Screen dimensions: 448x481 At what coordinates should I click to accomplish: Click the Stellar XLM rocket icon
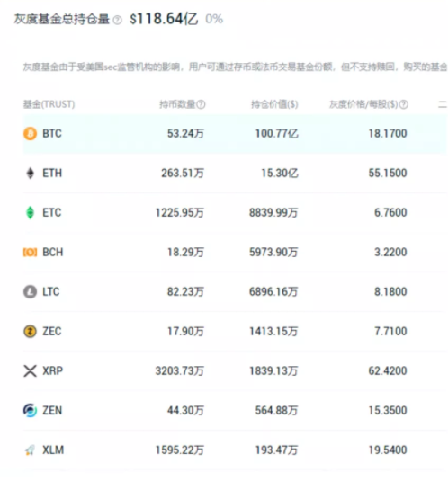[30, 450]
